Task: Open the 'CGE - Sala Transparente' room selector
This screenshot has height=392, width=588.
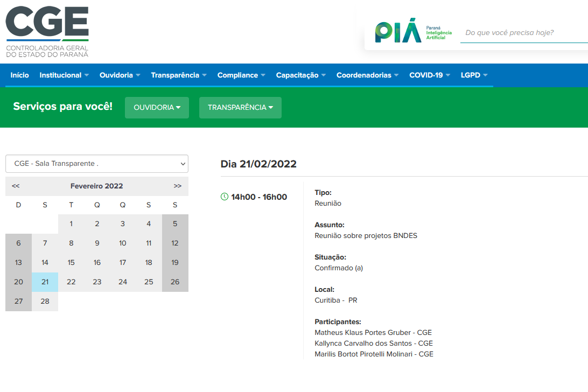Action: click(97, 164)
